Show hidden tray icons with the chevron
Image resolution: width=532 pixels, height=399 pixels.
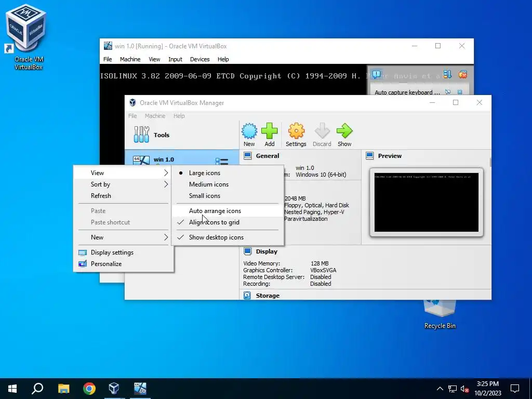(440, 389)
